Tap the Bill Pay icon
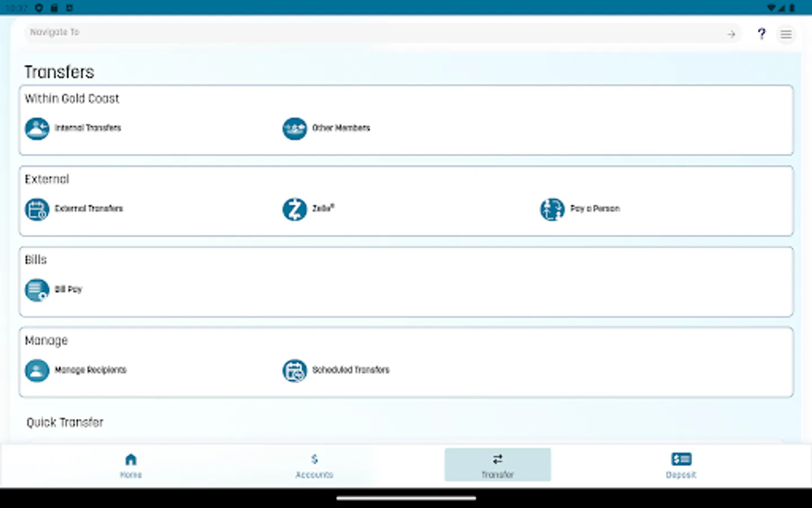 (x=37, y=290)
